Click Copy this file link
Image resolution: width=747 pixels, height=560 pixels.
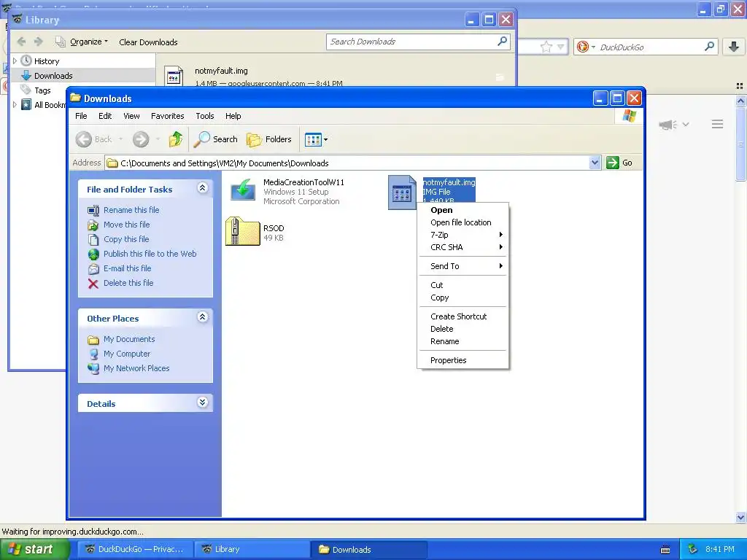(x=125, y=239)
